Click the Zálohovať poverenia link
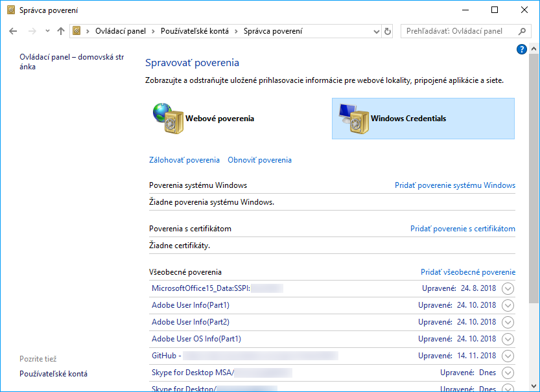The width and height of the screenshot is (540, 392). tap(184, 160)
